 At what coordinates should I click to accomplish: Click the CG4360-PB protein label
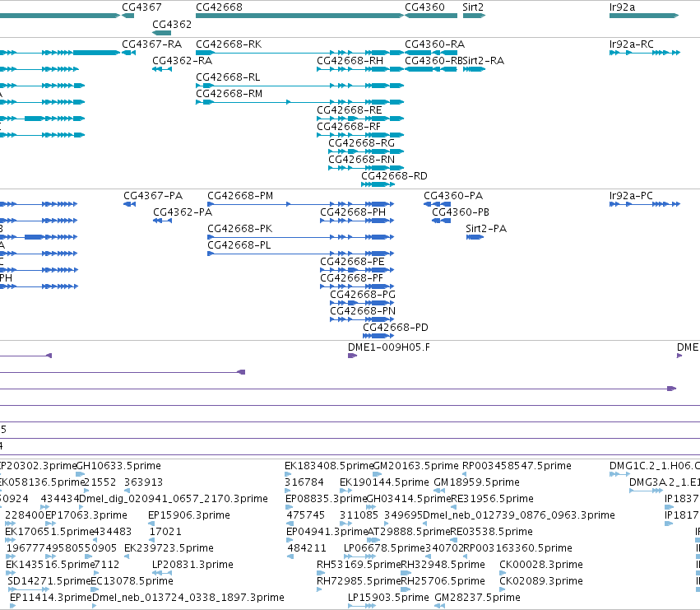pyautogui.click(x=461, y=212)
